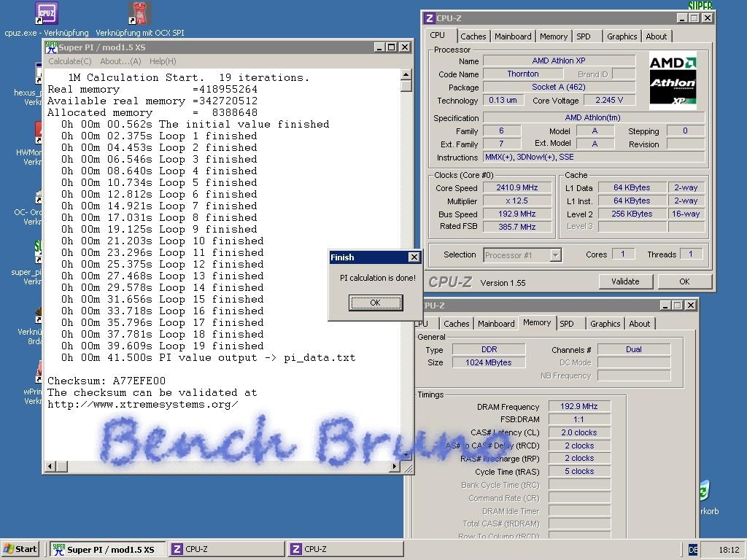Open the About...(A) menu in Super PI
The image size is (747, 560).
pos(120,61)
